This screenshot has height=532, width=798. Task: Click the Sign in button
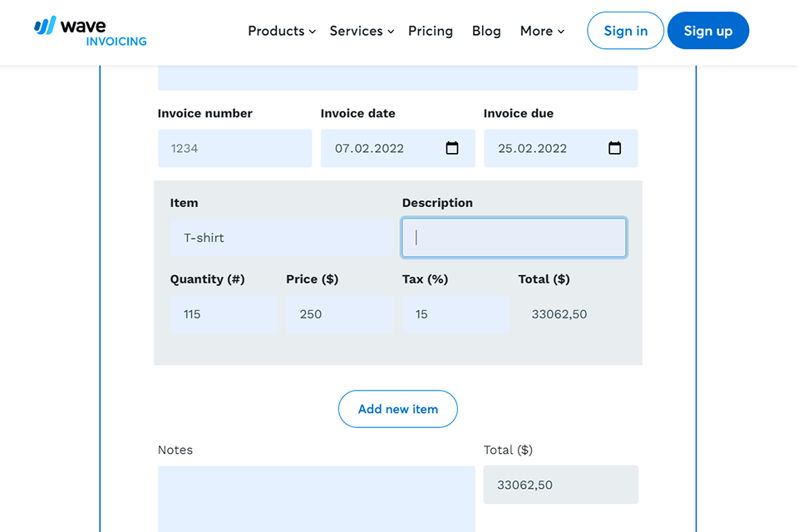coord(625,31)
